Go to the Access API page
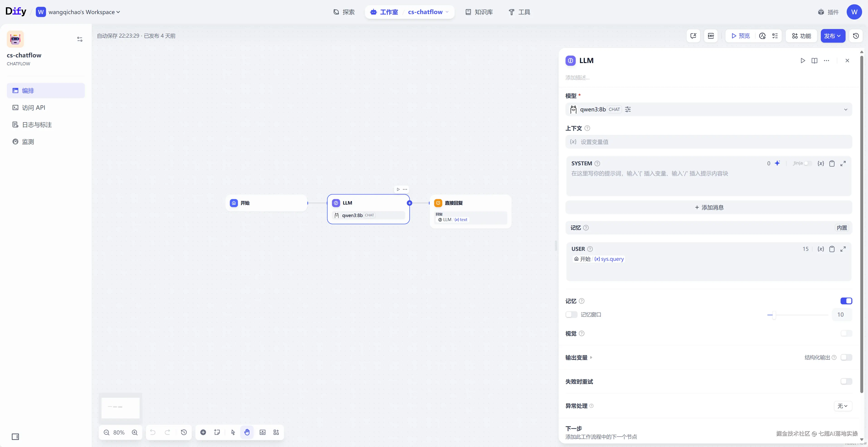Screen dimensions: 868x447 (x=33, y=107)
